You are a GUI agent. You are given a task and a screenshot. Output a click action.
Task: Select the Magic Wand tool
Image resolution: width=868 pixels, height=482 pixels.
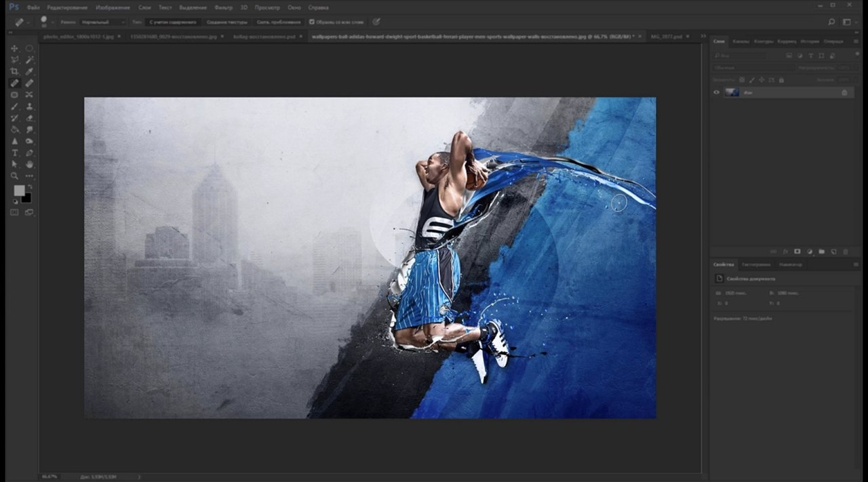coord(29,60)
